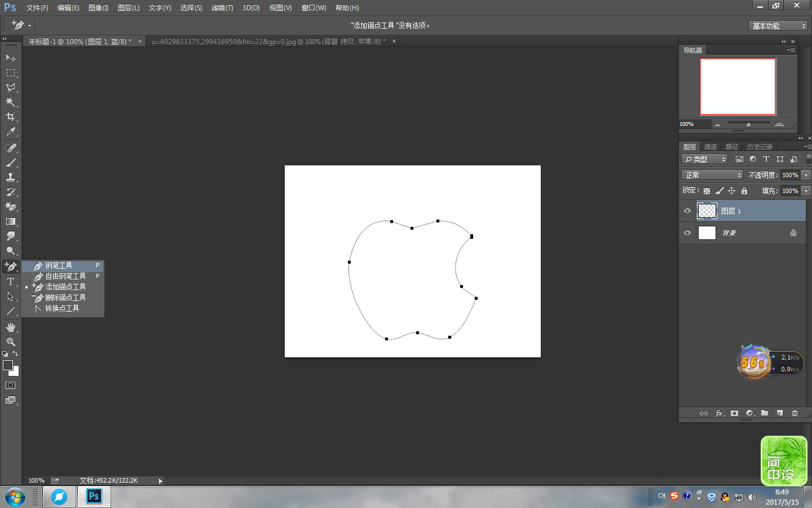812x508 pixels.
Task: Collapse the 导航器 panel group
Action: [783, 41]
